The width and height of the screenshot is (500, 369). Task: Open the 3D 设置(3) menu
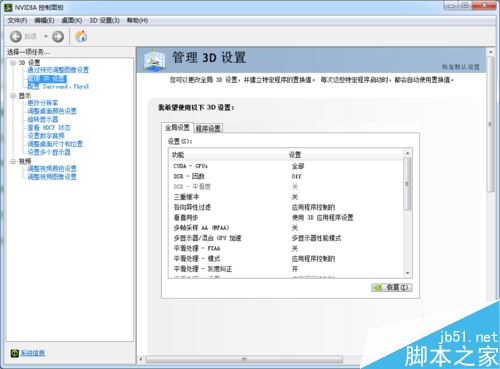tap(104, 21)
